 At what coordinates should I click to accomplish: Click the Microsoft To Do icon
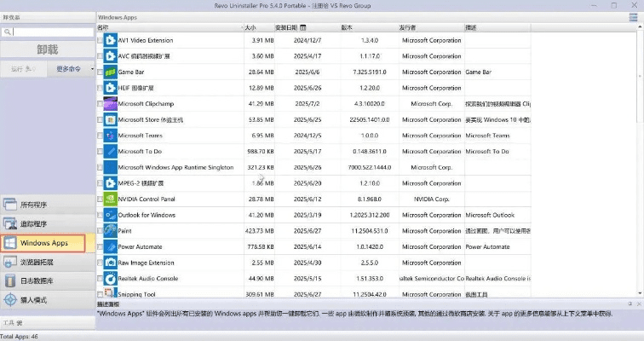111,151
